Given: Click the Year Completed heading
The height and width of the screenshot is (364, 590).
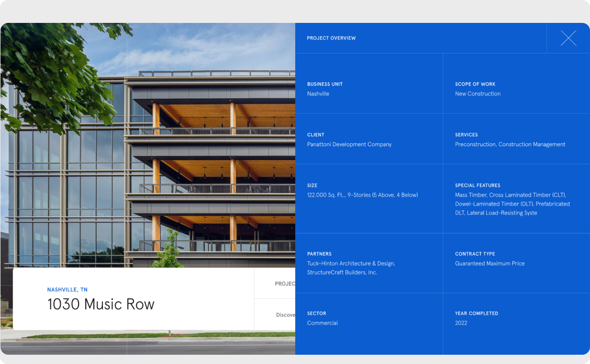Looking at the screenshot, I should click(x=476, y=313).
